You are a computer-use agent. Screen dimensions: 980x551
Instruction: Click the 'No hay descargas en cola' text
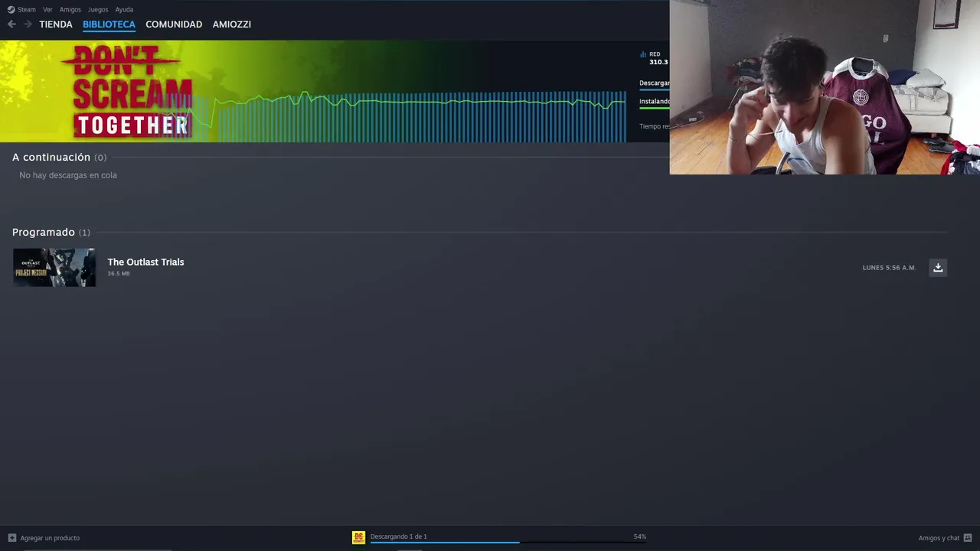68,175
